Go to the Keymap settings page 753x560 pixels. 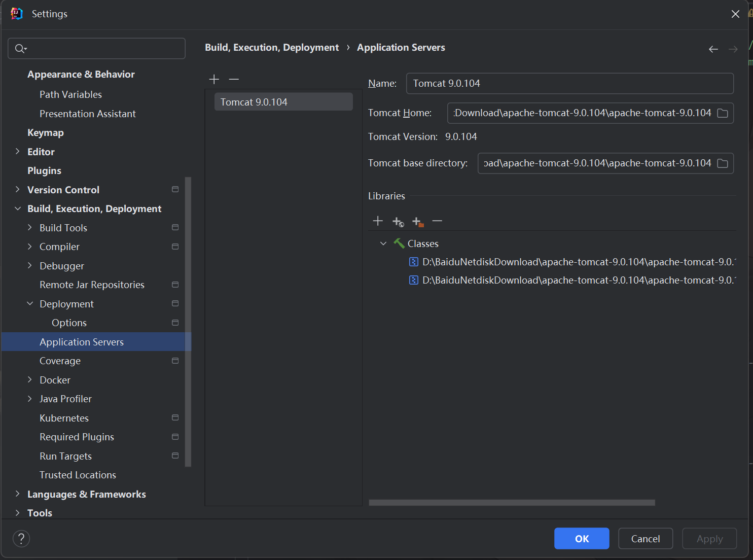click(46, 132)
